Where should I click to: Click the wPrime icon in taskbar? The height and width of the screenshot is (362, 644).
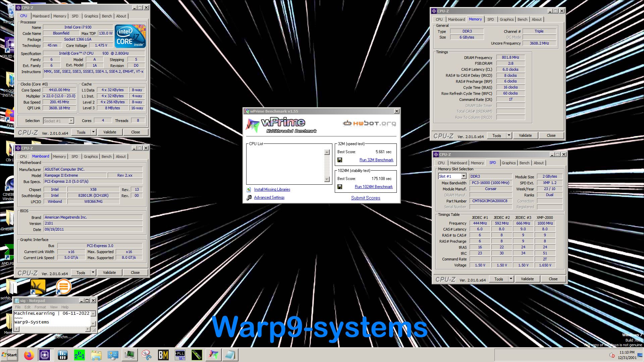pos(214,355)
